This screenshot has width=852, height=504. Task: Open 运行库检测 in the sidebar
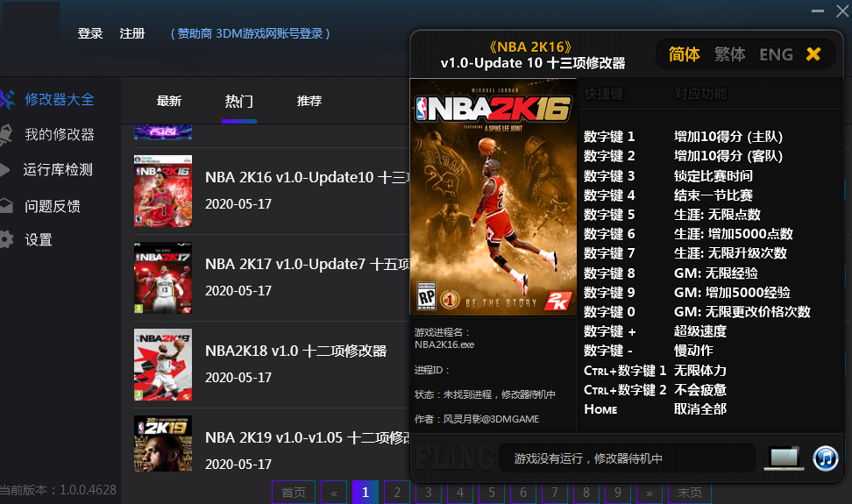58,169
